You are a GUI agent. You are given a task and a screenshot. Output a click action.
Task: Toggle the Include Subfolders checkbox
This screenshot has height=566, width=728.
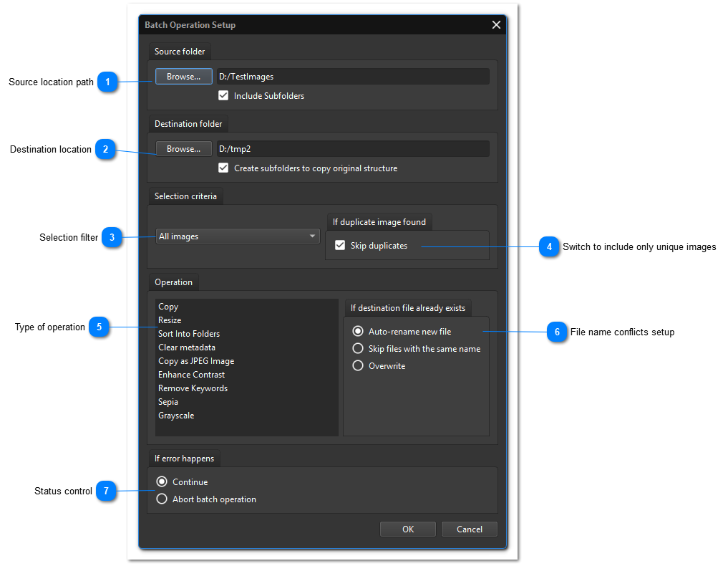223,95
